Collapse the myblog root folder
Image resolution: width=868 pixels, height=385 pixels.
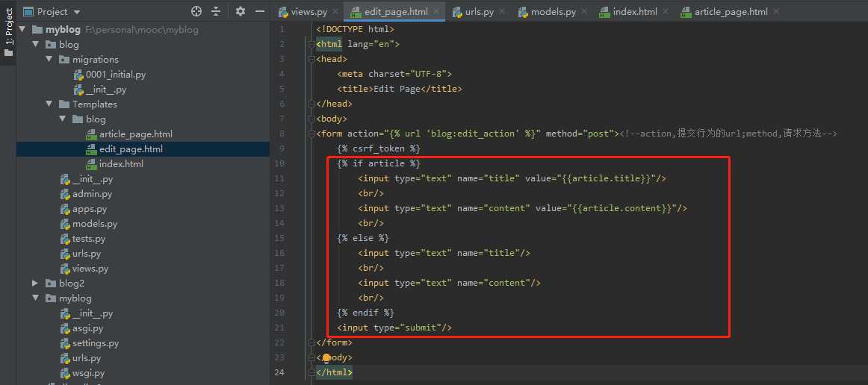(22, 29)
